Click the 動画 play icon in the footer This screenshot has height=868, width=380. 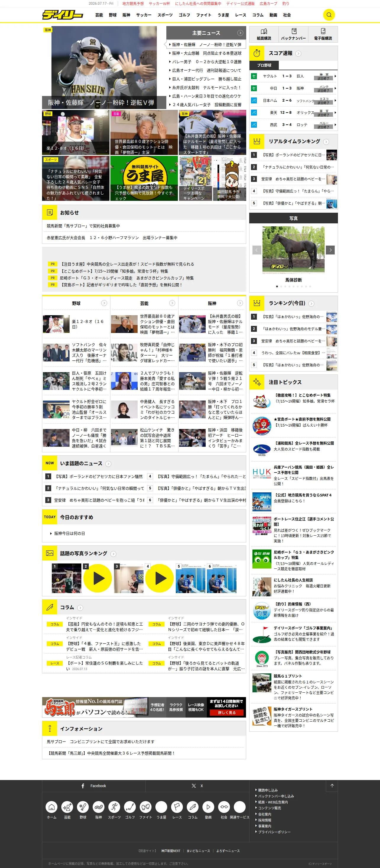[x=208, y=807]
